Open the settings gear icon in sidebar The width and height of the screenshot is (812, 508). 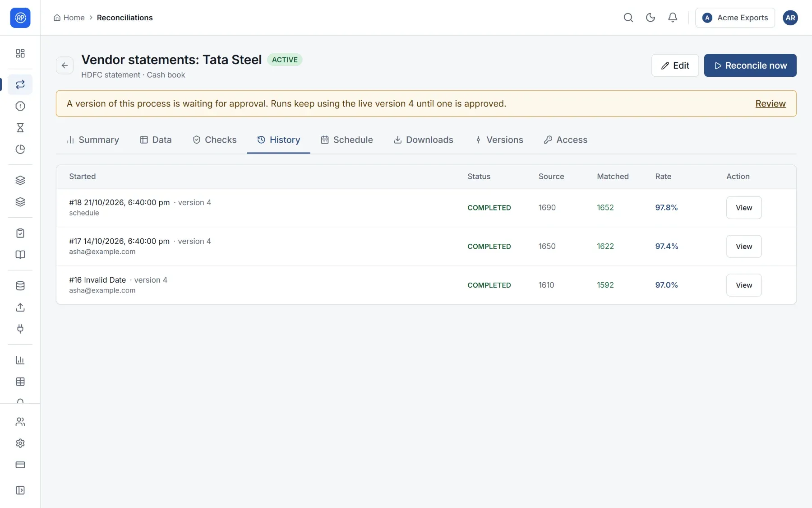pyautogui.click(x=20, y=443)
